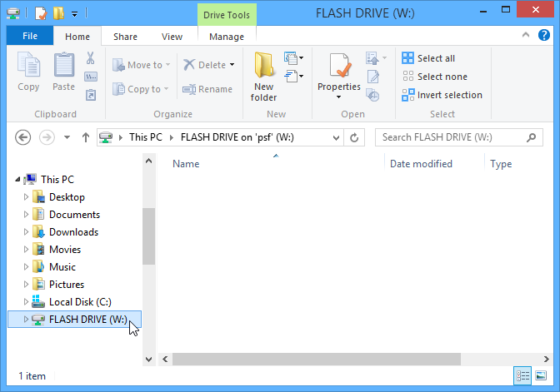Switch to the Home ribbon tab
Screen dimensions: 560x392
coord(77,37)
